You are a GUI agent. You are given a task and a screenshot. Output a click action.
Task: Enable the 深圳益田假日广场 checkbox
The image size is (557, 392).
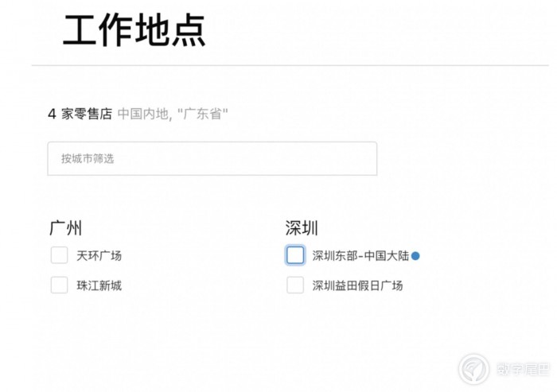click(x=295, y=285)
